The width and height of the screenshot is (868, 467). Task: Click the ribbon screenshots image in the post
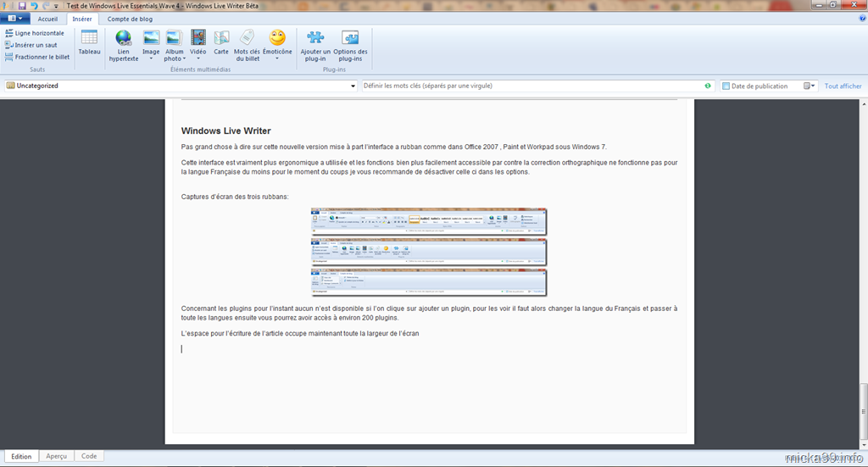429,252
